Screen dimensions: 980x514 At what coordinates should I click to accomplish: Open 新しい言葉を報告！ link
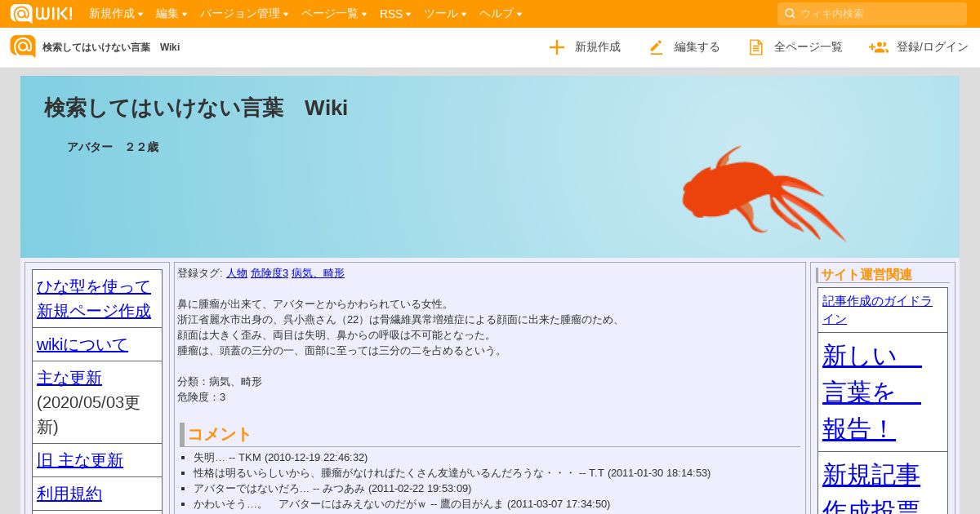[x=872, y=392]
